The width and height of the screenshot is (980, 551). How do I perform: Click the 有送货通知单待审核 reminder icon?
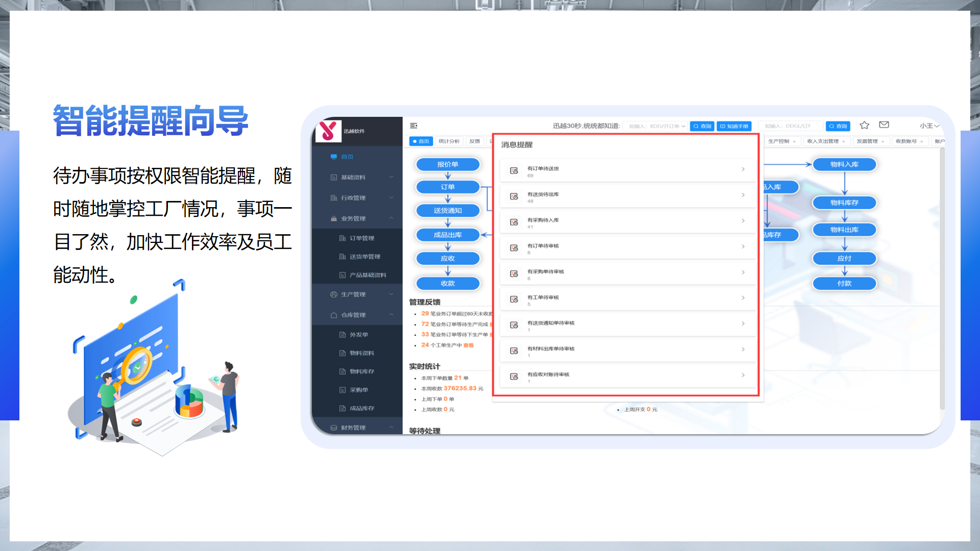(514, 325)
